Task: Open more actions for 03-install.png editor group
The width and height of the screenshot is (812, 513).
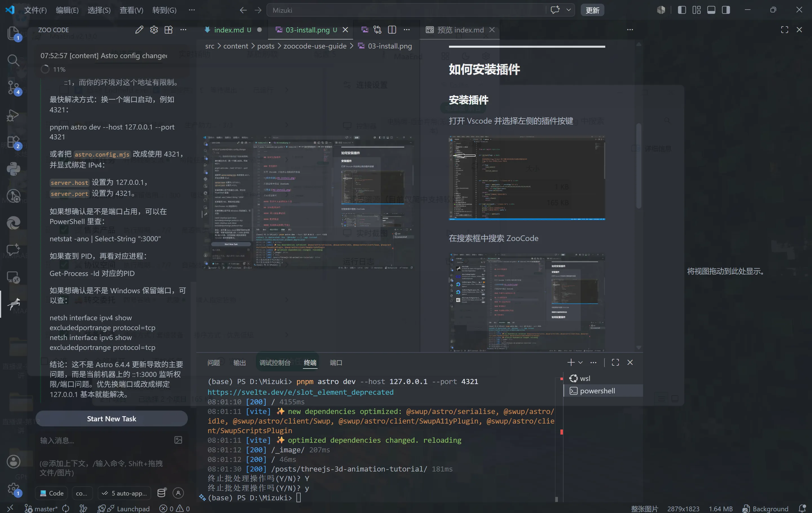Action: click(407, 30)
